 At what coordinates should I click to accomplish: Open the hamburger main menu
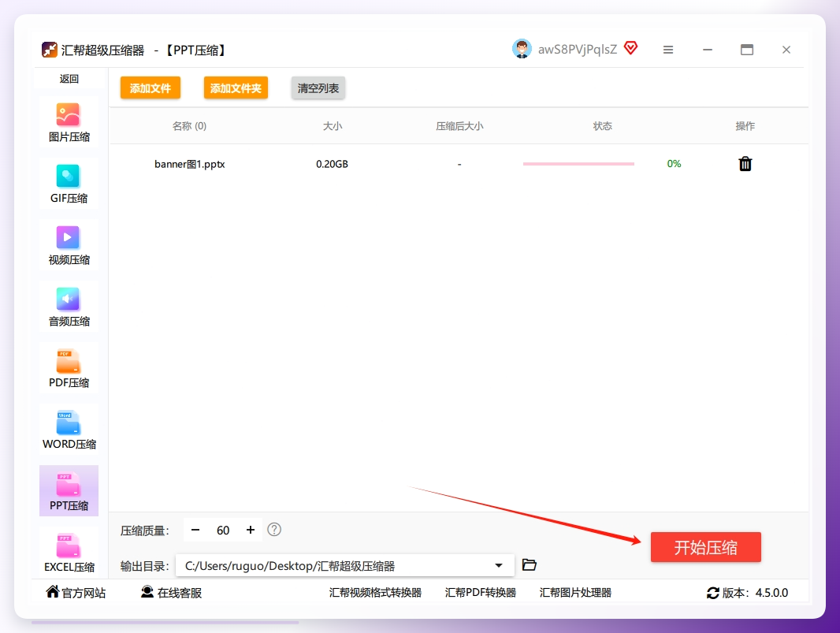pyautogui.click(x=668, y=50)
